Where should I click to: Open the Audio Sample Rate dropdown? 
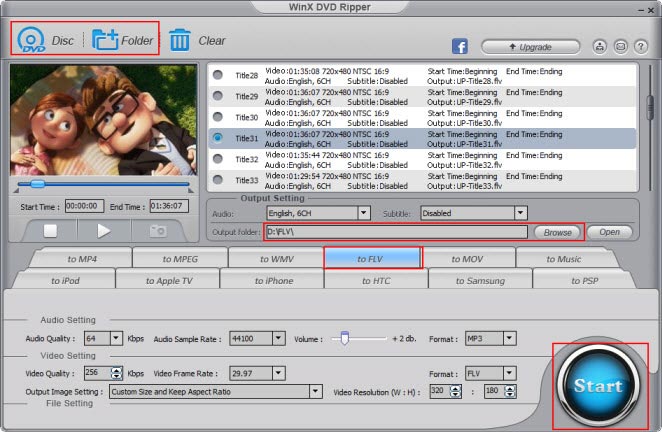(278, 338)
